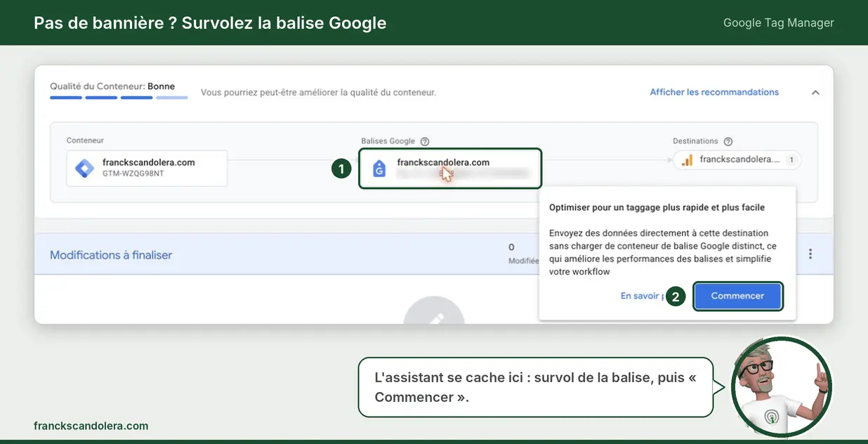Viewport: 868px width, 444px height.
Task: Click the GTM container diamond icon
Action: [85, 169]
